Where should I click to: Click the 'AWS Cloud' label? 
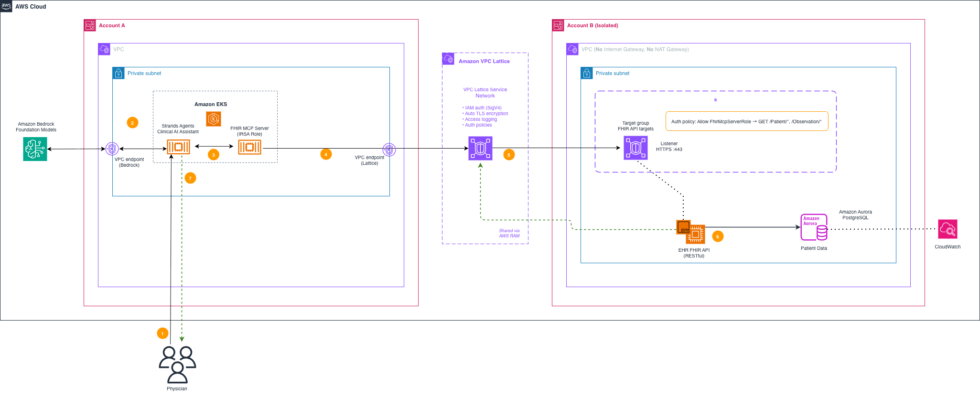(x=31, y=7)
